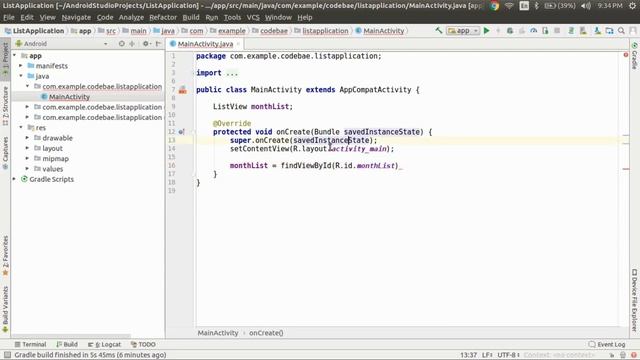Expand the Gradle Scripts node
The height and width of the screenshot is (360, 640).
(x=15, y=179)
